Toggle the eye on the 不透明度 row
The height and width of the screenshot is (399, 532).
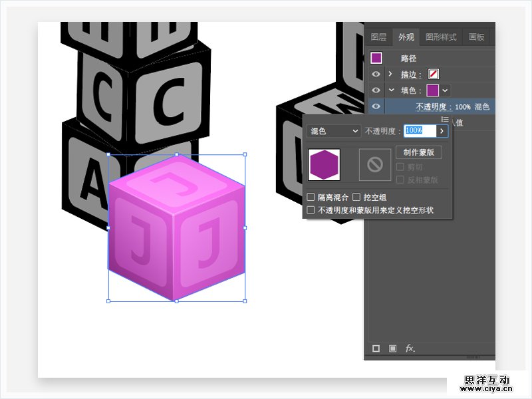pos(376,106)
